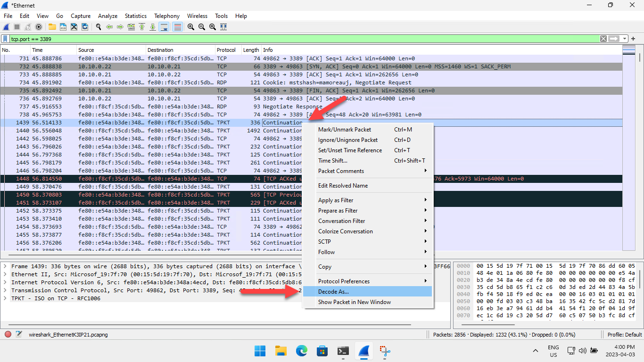Viewport: 644px width, 362px height.
Task: Open Microsoft Edge from the taskbar
Action: pyautogui.click(x=301, y=351)
